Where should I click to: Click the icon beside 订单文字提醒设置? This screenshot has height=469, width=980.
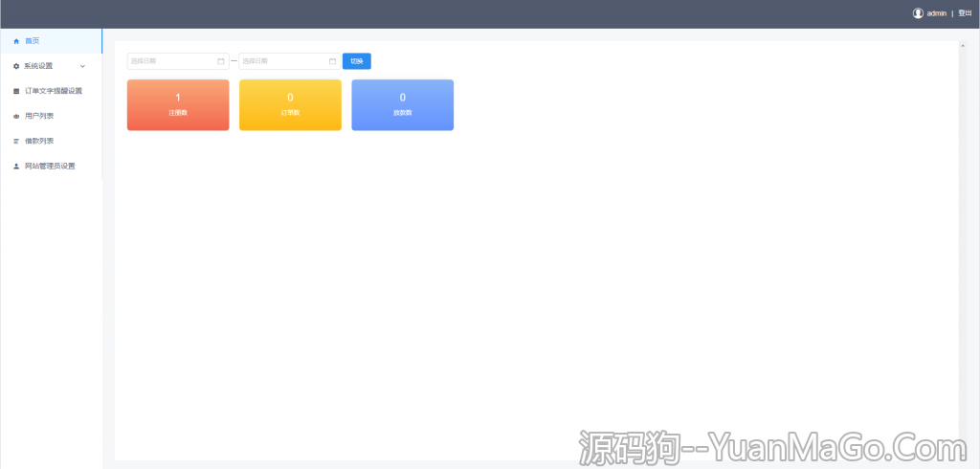pyautogui.click(x=16, y=91)
